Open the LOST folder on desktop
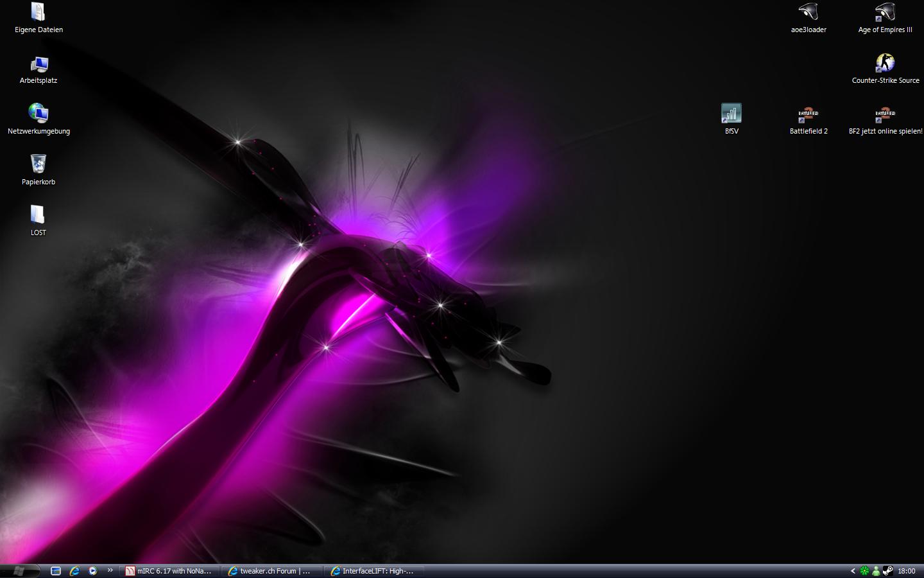924x578 pixels. (x=38, y=215)
